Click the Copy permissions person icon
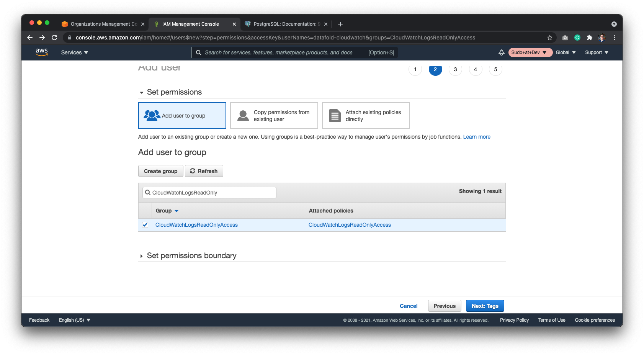The height and width of the screenshot is (355, 644). (x=243, y=116)
